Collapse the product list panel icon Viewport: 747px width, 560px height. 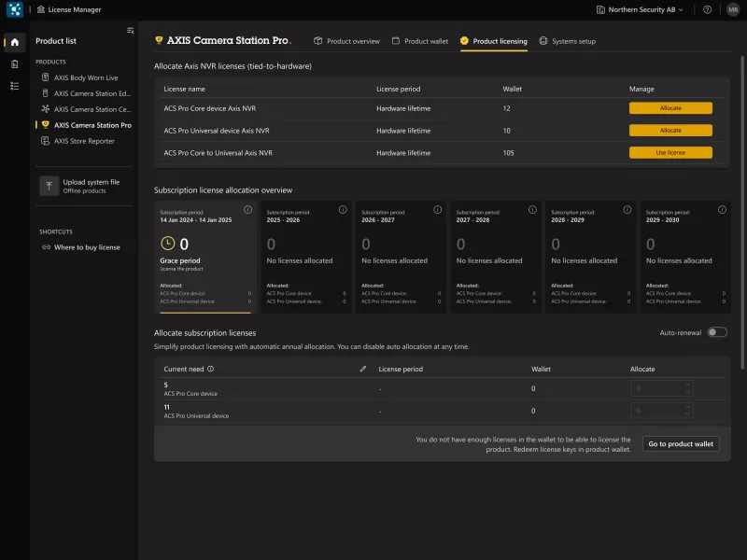pos(130,31)
